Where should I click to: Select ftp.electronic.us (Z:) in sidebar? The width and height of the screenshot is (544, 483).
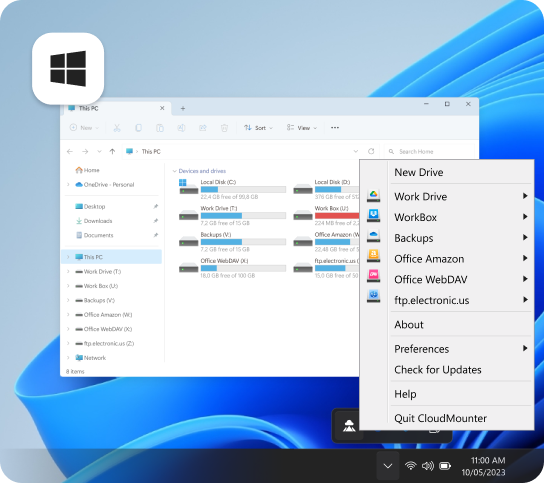(x=105, y=344)
